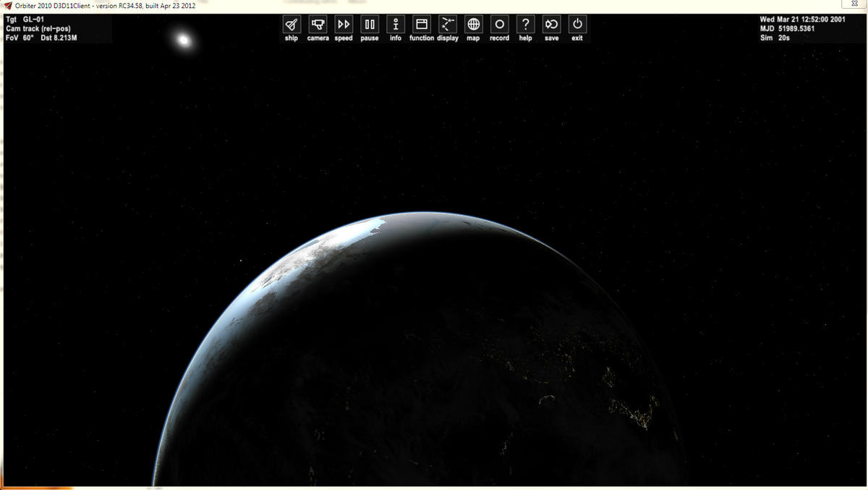Click the 'Wed Mar 21 12:52:00 2001' date
Viewport: 868px width, 490px height.
point(802,20)
